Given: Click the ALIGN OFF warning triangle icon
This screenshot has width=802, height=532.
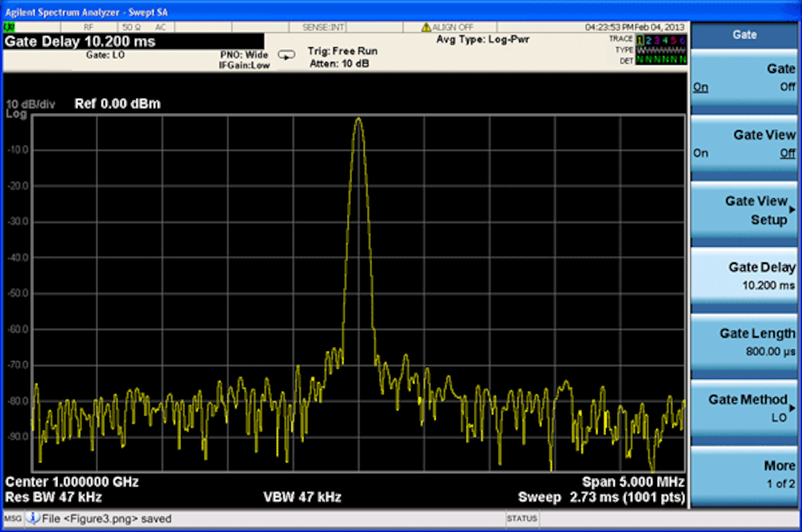Looking at the screenshot, I should click(x=427, y=26).
